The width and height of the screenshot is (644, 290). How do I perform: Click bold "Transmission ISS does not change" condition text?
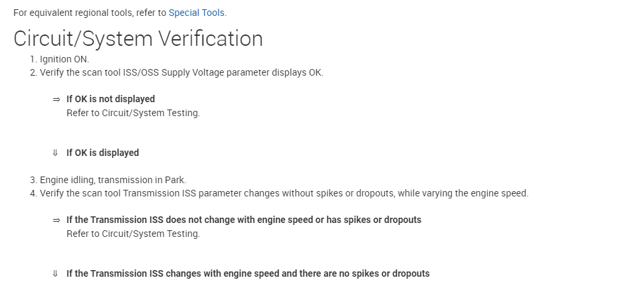[243, 220]
